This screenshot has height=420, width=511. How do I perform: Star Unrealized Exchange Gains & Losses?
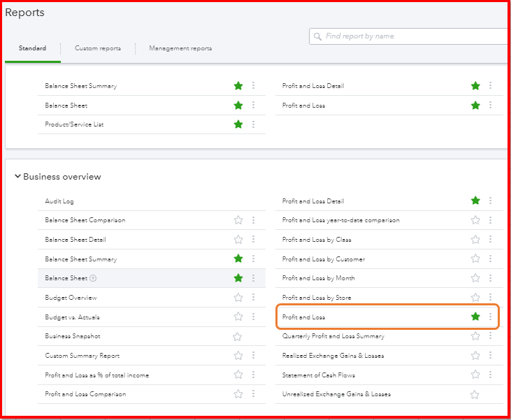pyautogui.click(x=475, y=395)
